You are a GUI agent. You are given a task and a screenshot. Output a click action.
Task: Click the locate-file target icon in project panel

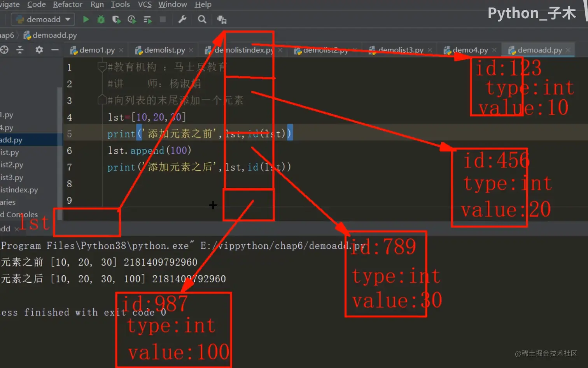pos(4,50)
